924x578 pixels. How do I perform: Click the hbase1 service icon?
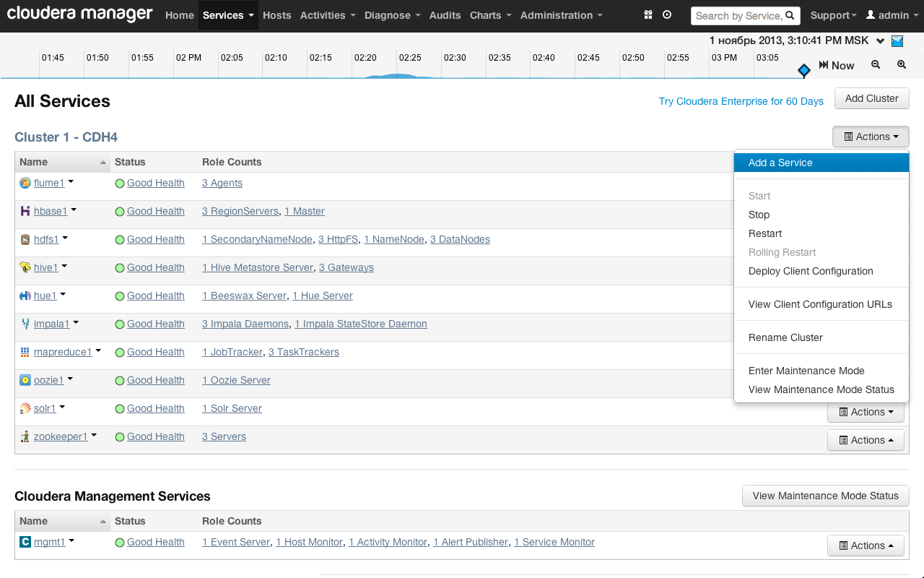[x=25, y=211]
